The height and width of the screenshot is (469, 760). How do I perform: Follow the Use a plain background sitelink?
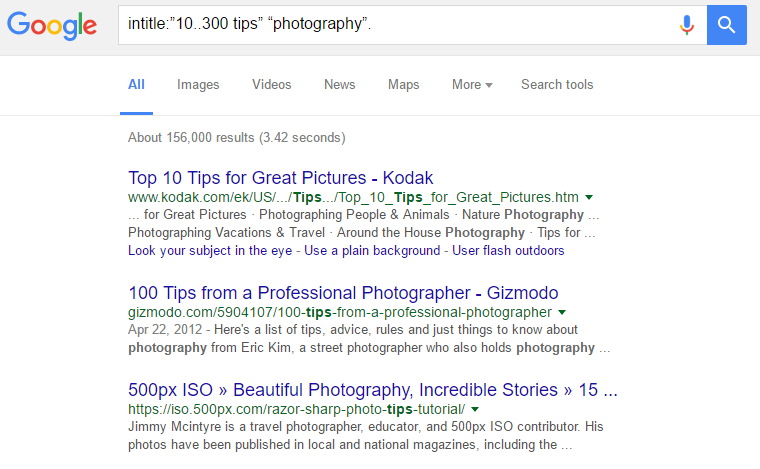click(372, 250)
